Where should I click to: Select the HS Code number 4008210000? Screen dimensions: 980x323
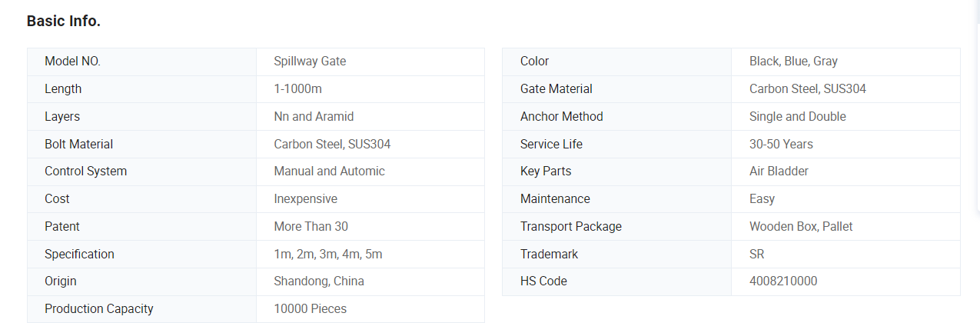click(x=783, y=281)
